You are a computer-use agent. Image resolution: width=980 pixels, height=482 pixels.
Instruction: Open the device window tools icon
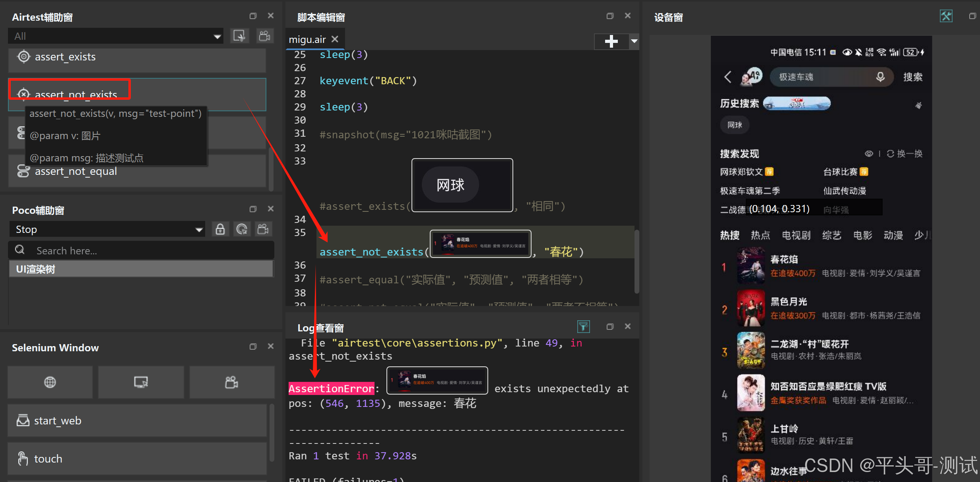(x=946, y=16)
